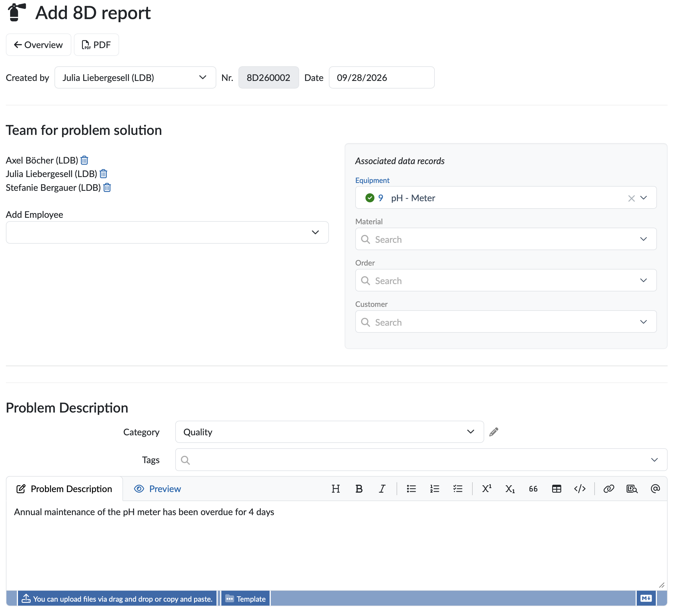The width and height of the screenshot is (678, 616).
Task: Open the Created by dropdown
Action: 136,78
